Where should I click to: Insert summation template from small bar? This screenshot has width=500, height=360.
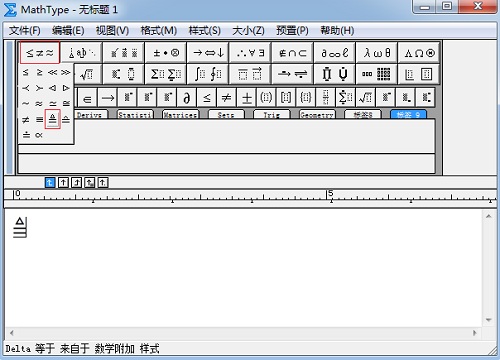(346, 98)
